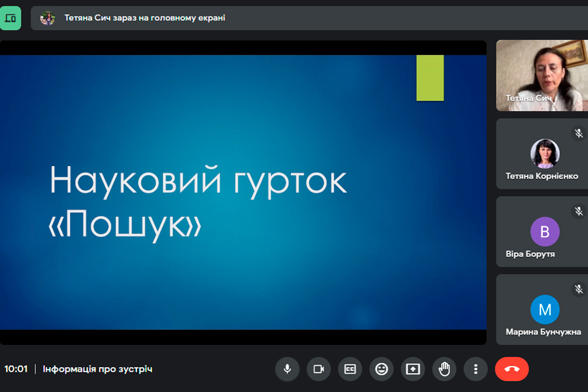The width and height of the screenshot is (588, 392).
Task: Click the avatar in the notification bar
Action: (48, 18)
